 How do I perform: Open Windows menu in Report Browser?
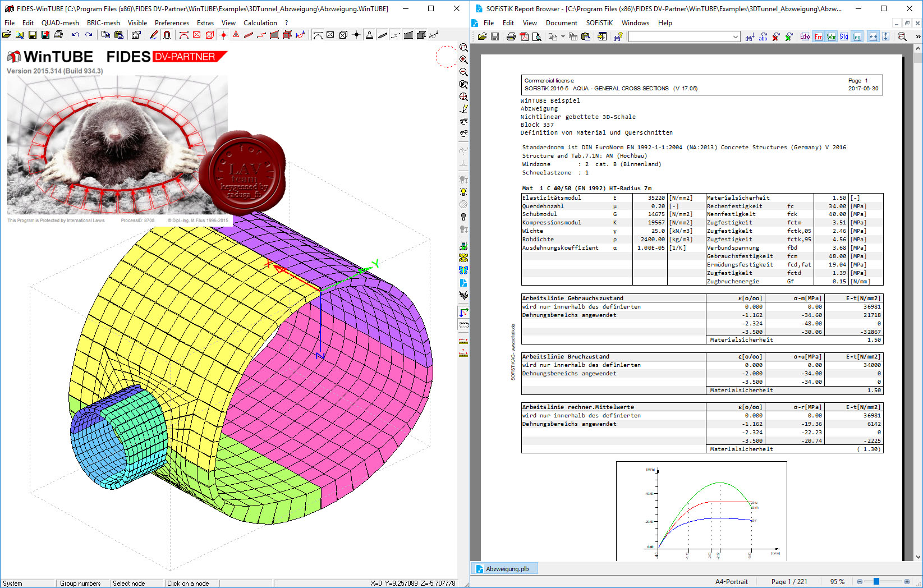[635, 23]
